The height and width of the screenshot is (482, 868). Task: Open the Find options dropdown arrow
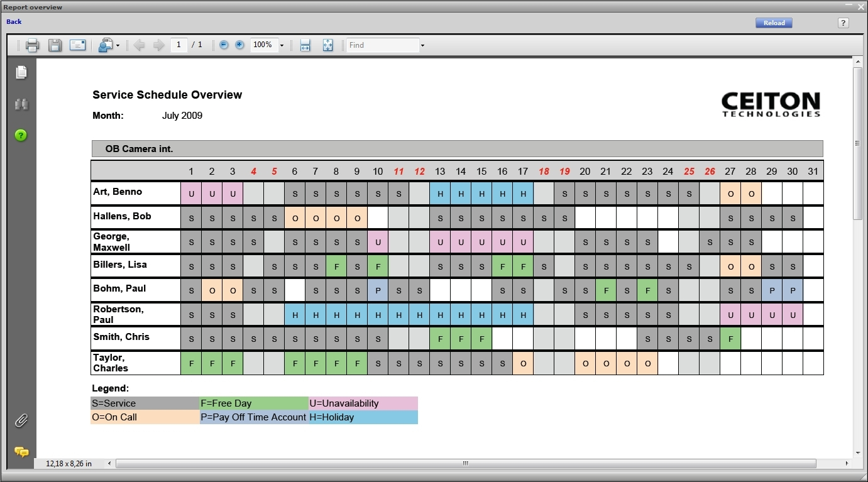coord(422,46)
